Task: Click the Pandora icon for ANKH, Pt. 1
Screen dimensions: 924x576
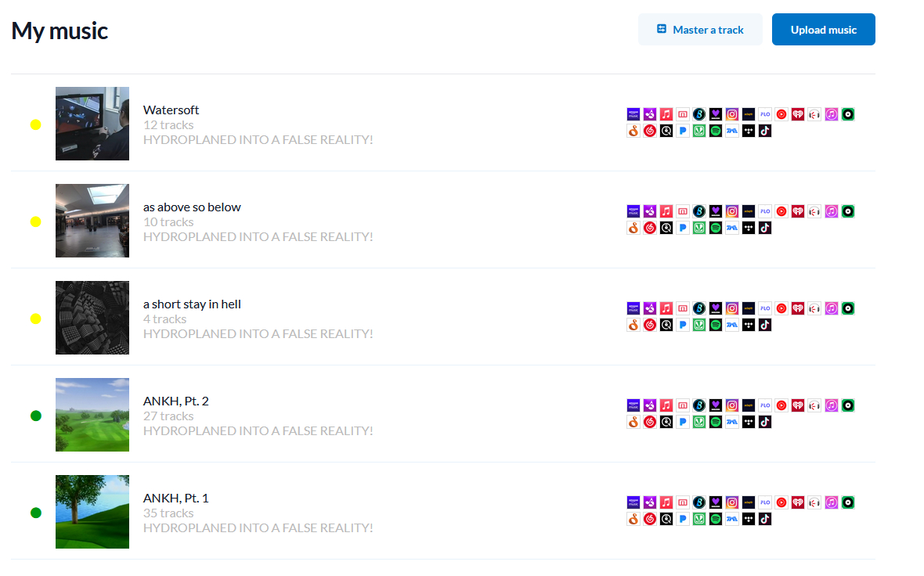Action: point(683,520)
